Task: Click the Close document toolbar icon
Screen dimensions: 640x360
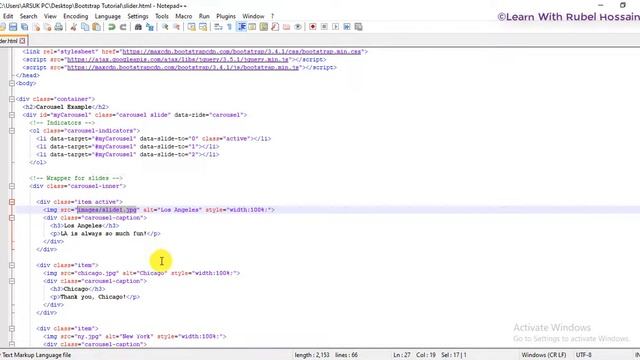Action: [x=36, y=27]
